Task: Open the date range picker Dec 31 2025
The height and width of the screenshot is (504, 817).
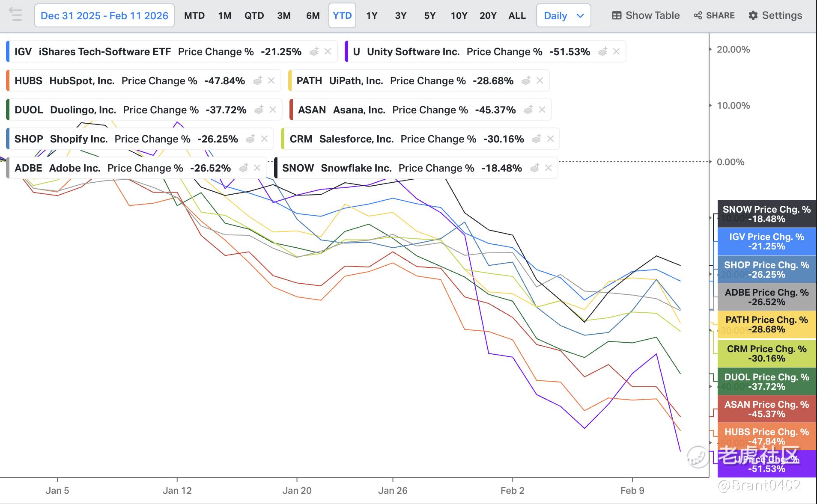Action: click(104, 15)
